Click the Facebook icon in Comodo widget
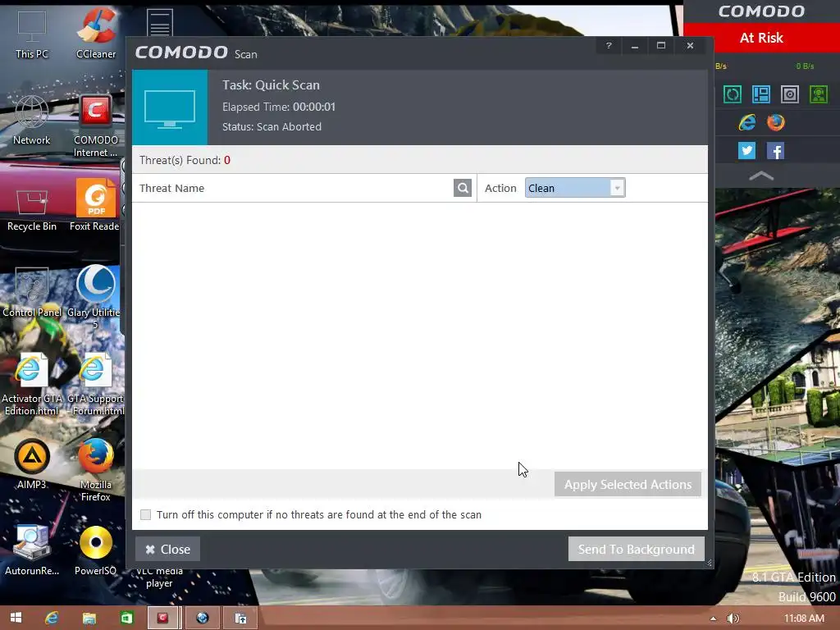Image resolution: width=840 pixels, height=630 pixels. click(776, 151)
